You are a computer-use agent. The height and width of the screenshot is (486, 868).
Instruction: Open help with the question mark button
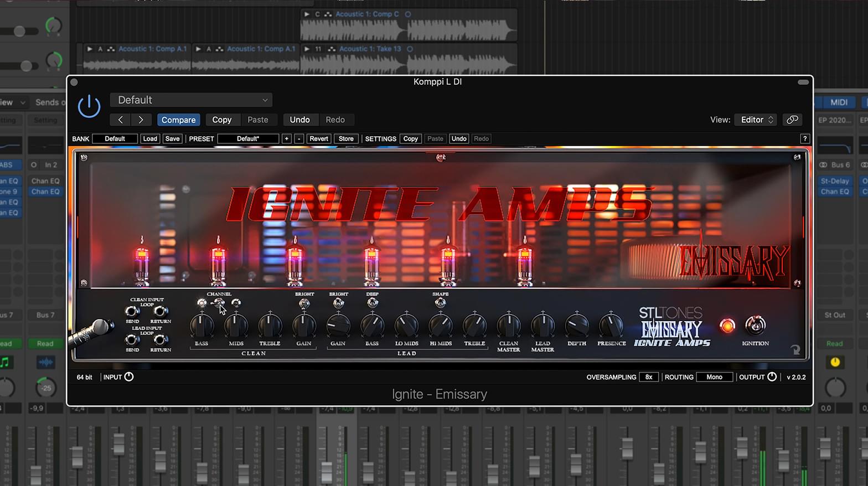[x=805, y=138]
